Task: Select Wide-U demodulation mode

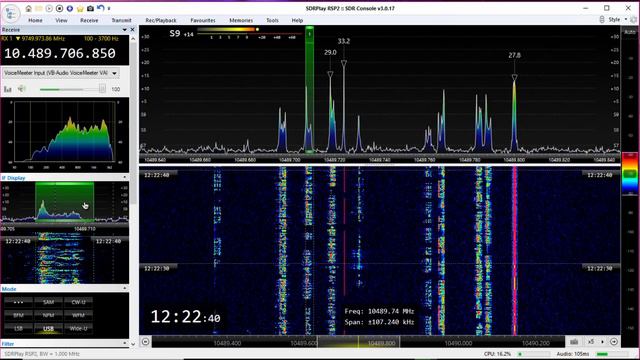Action: point(78,329)
